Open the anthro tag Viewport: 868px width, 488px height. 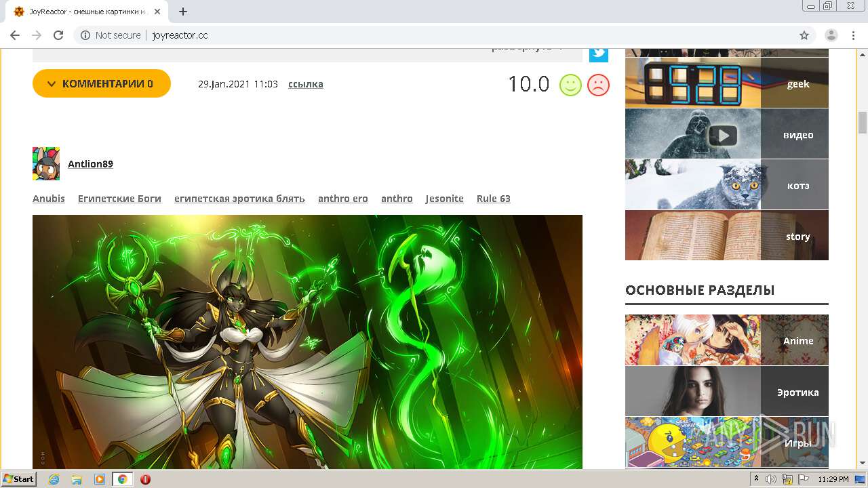coord(397,199)
